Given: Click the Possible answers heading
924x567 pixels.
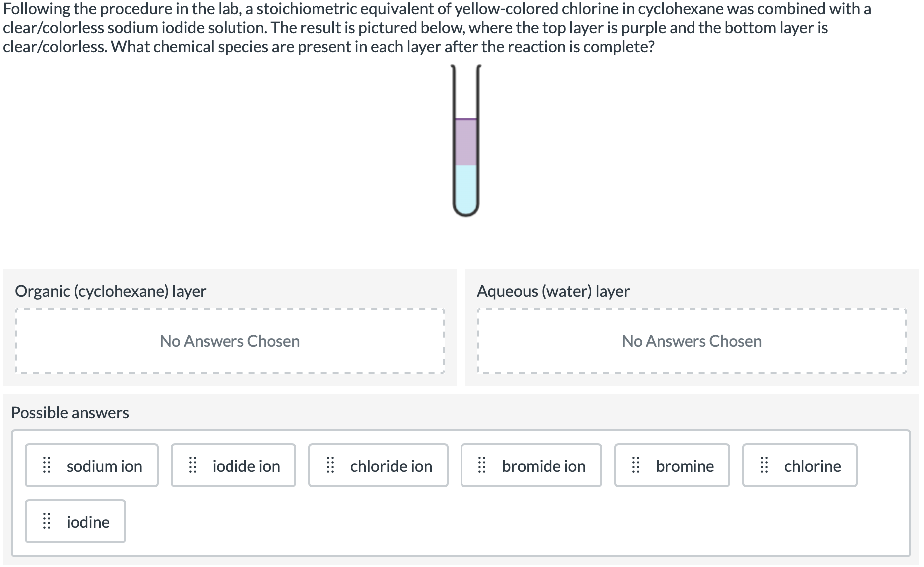Looking at the screenshot, I should [70, 413].
